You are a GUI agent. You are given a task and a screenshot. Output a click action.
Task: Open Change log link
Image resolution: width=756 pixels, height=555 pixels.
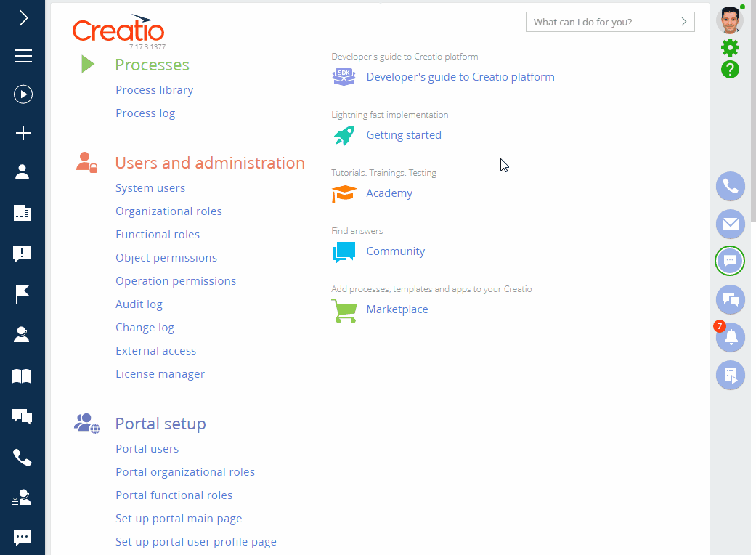click(x=145, y=328)
